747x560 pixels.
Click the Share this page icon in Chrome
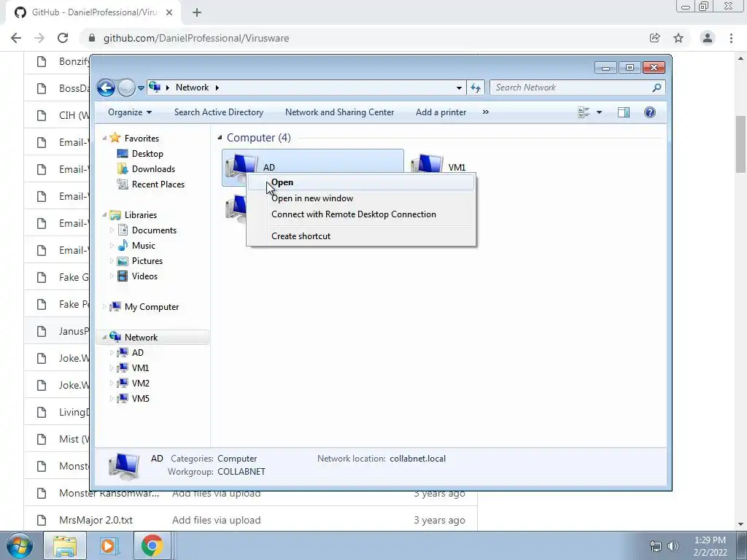point(655,38)
